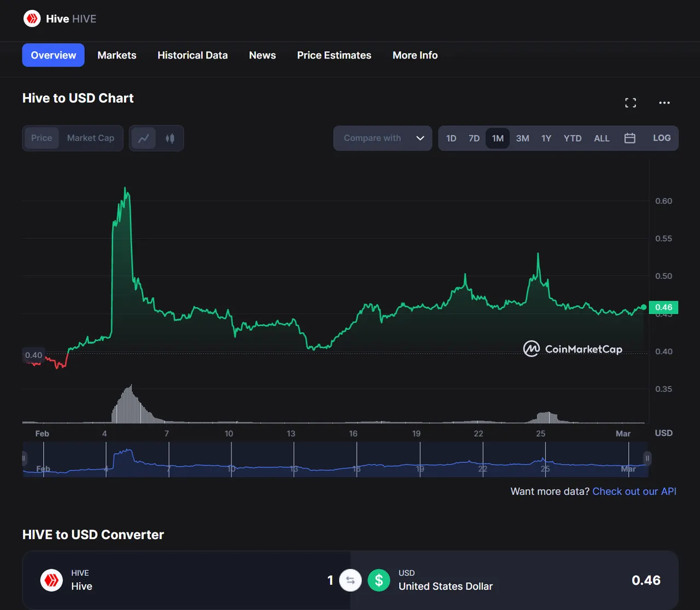Switch to line chart view icon
Viewport: 700px width, 610px height.
(144, 138)
